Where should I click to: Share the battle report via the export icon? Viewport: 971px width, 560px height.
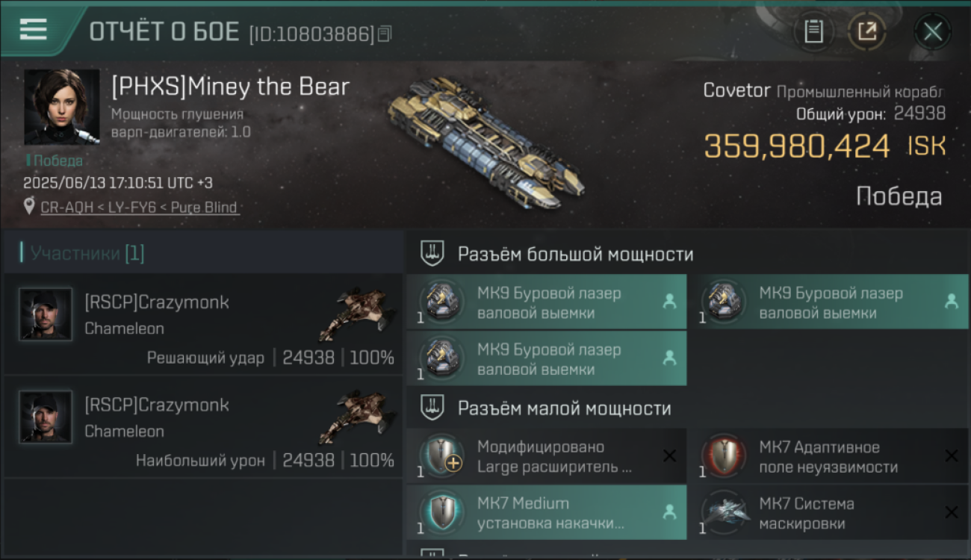(866, 31)
